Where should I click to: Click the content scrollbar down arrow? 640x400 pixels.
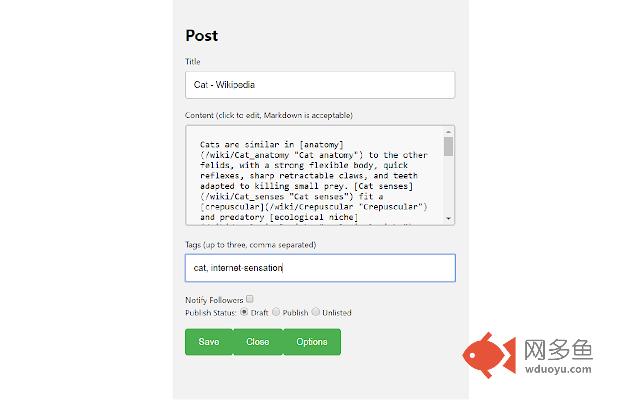point(449,218)
